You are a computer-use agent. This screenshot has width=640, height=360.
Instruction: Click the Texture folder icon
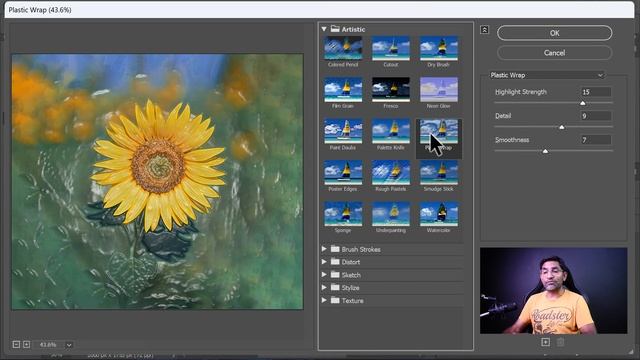point(335,300)
